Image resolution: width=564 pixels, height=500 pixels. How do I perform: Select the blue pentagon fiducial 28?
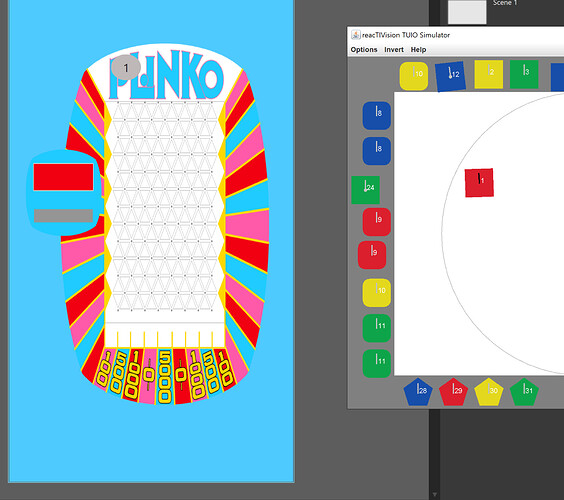coord(418,392)
